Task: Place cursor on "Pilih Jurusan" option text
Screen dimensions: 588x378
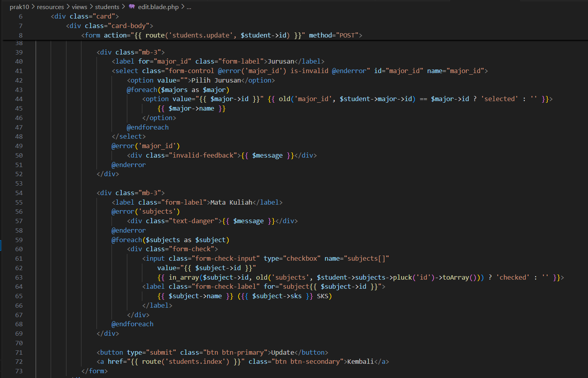Action: click(x=216, y=80)
